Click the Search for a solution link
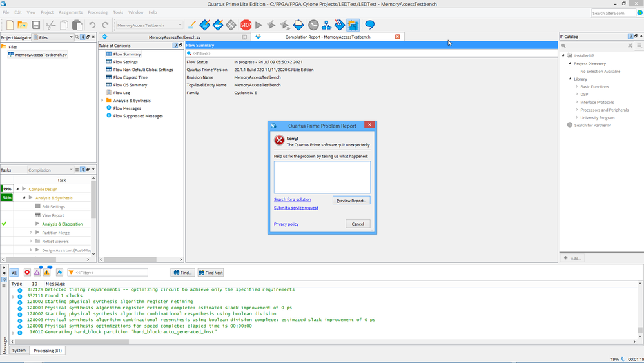This screenshot has width=644, height=363. coord(292,199)
